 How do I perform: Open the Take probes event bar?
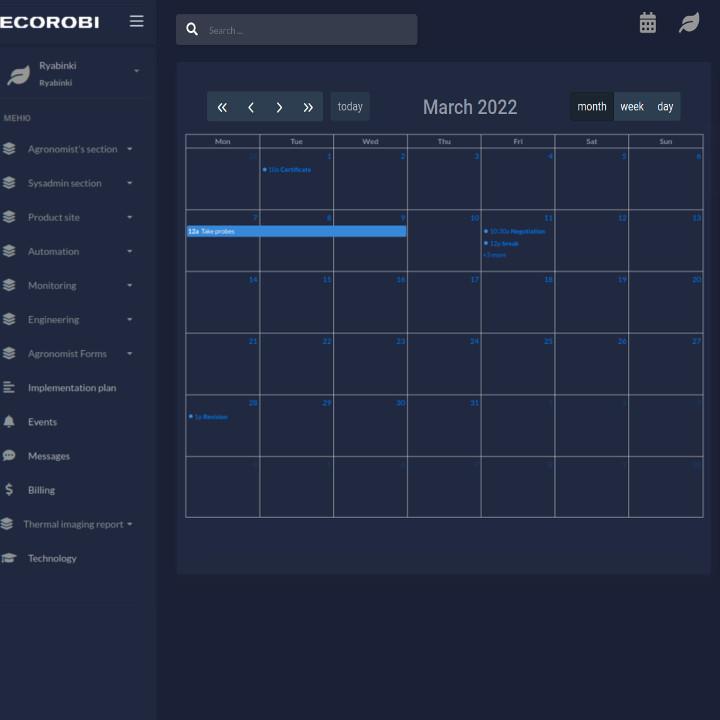click(296, 231)
